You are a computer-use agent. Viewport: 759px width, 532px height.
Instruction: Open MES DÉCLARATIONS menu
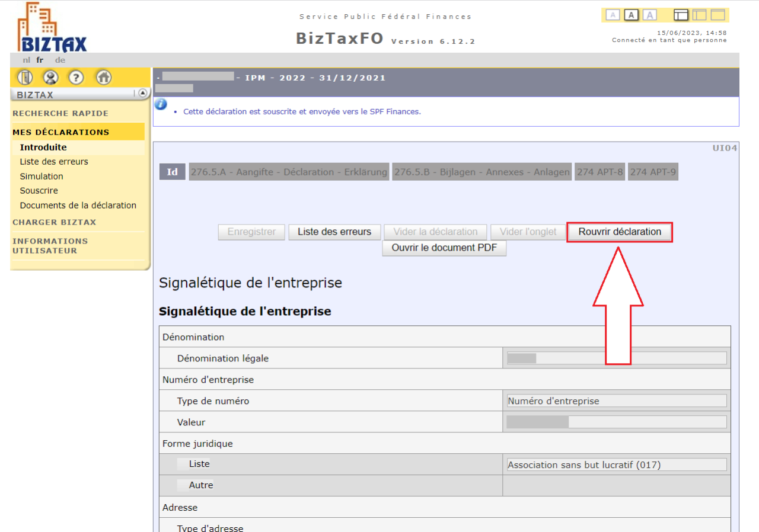61,132
